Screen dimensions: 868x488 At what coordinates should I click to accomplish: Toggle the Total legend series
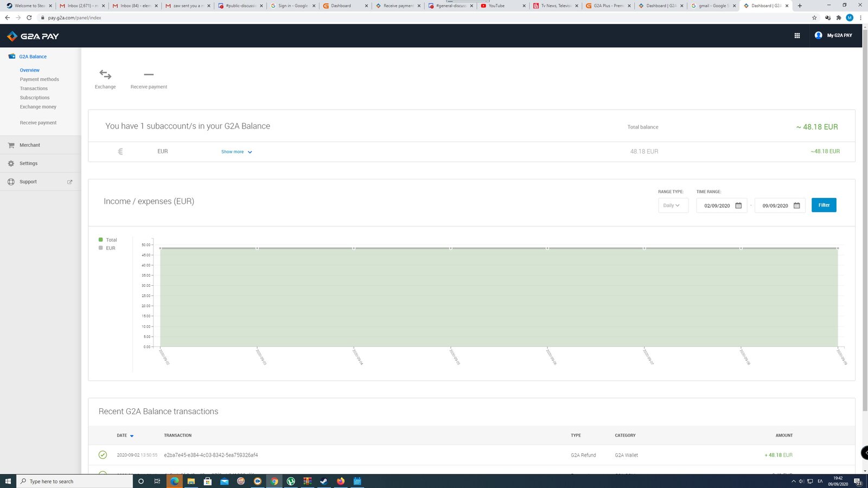point(108,240)
